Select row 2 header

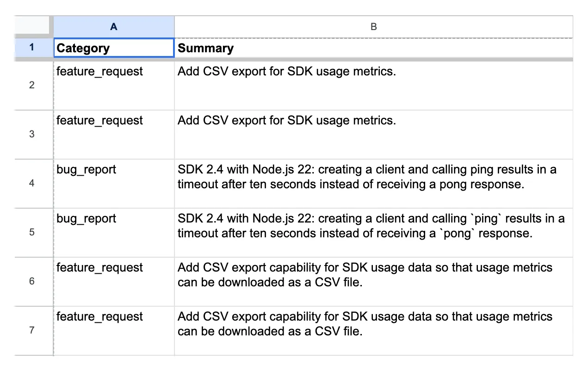coord(32,85)
